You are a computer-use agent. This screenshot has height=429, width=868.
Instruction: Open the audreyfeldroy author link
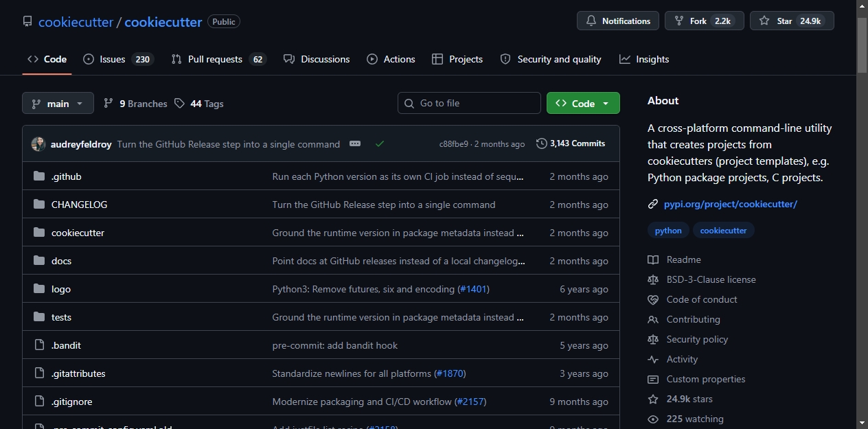[81, 144]
